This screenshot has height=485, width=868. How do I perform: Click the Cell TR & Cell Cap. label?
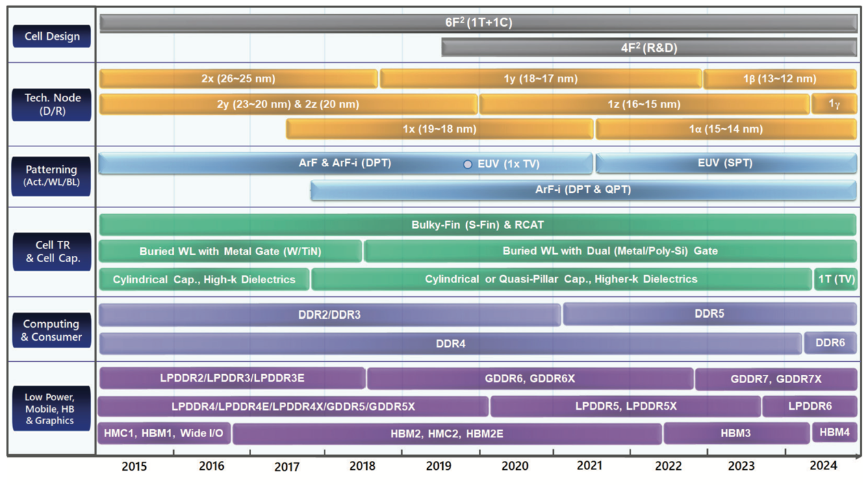(x=52, y=251)
